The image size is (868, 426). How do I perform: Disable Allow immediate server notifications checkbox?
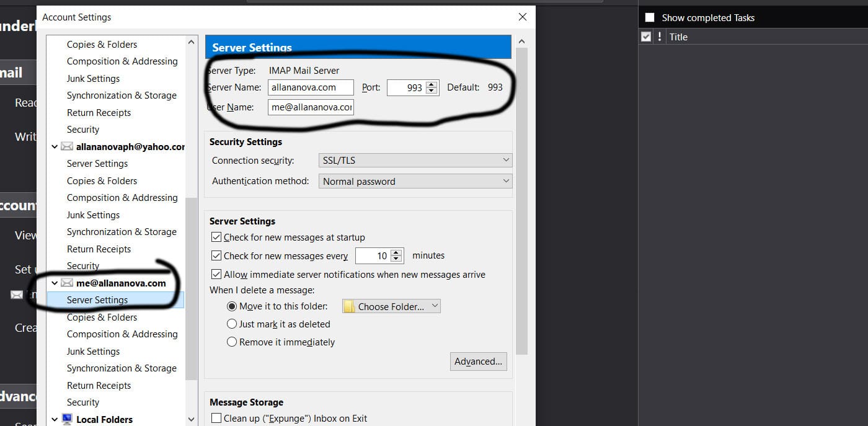[x=216, y=274]
